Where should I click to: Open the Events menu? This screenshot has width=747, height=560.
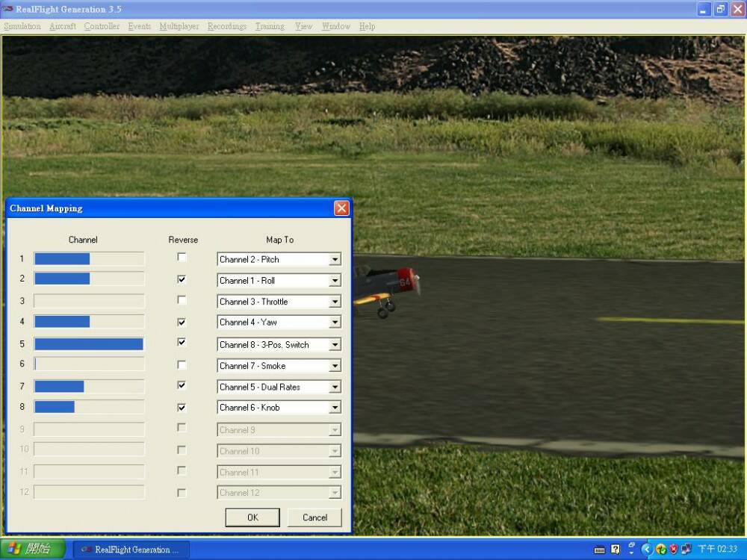pyautogui.click(x=139, y=26)
